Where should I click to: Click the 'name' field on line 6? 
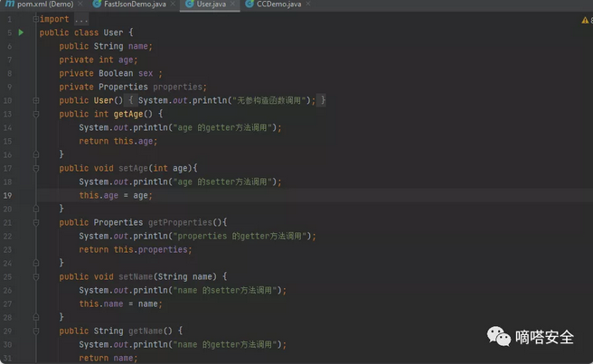[x=138, y=46]
